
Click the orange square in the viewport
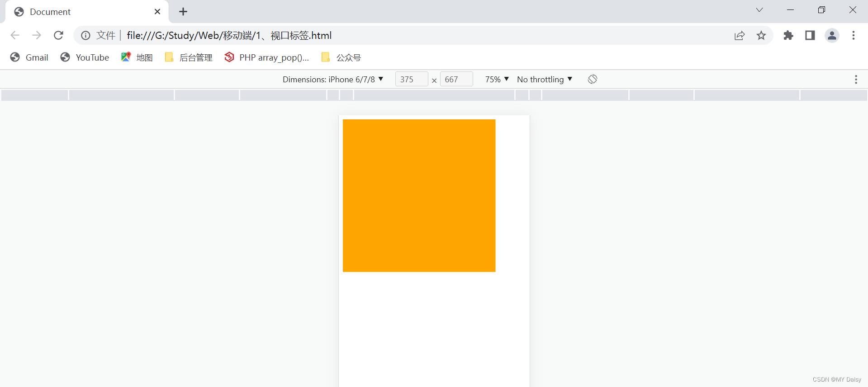[x=419, y=196]
